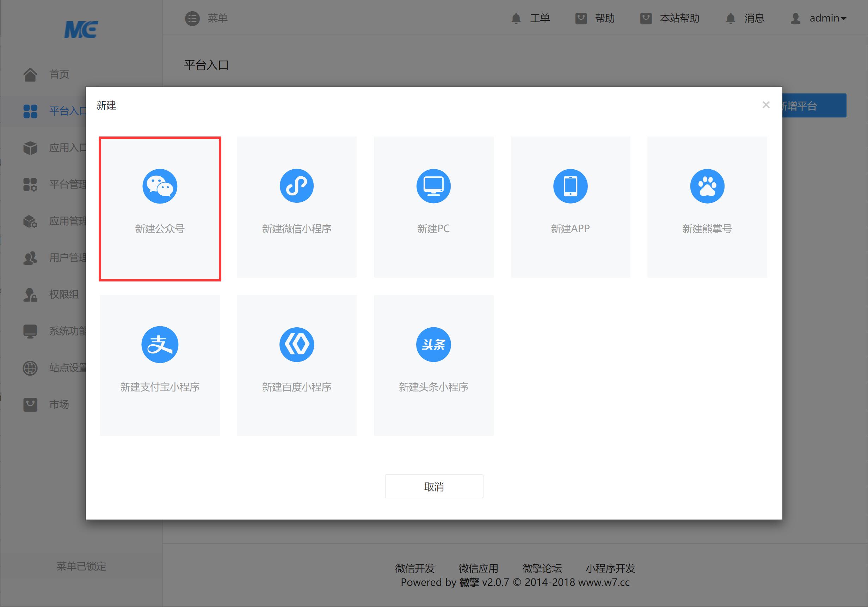The image size is (868, 607).
Task: Click the 取消 button
Action: [434, 486]
